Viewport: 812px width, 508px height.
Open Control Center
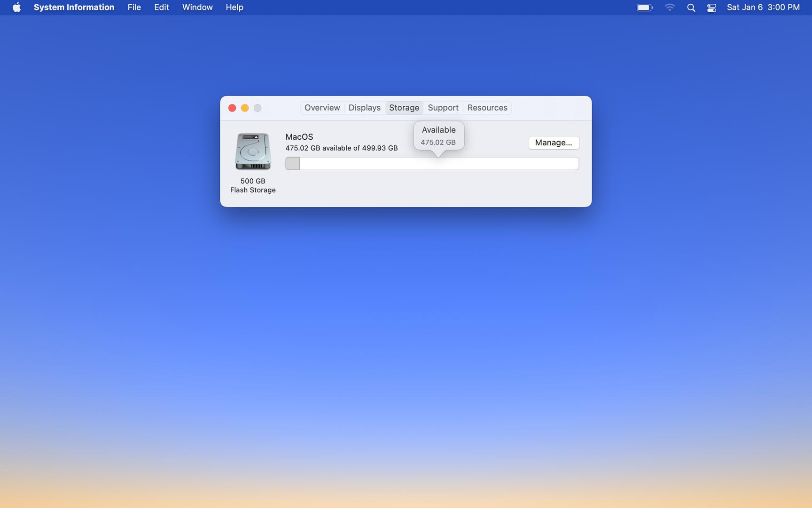[711, 8]
